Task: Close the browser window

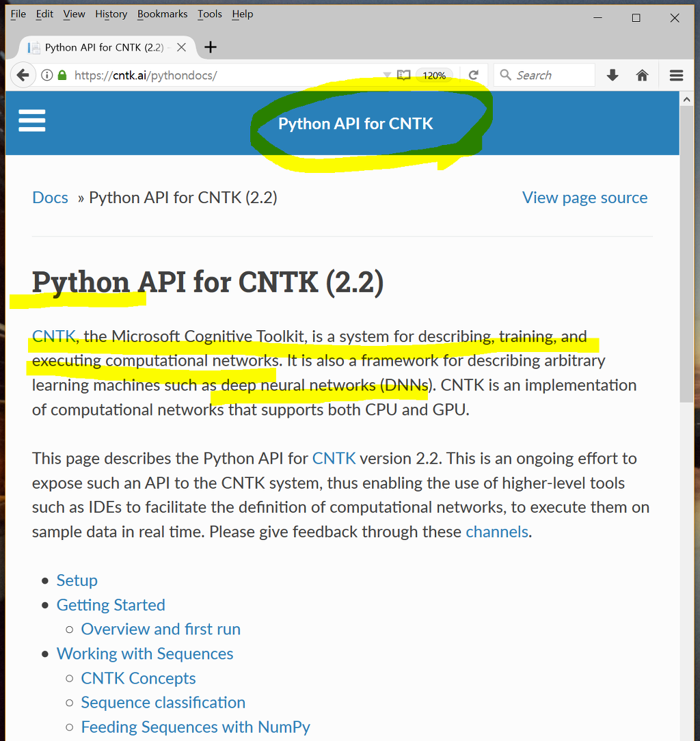Action: 675,18
